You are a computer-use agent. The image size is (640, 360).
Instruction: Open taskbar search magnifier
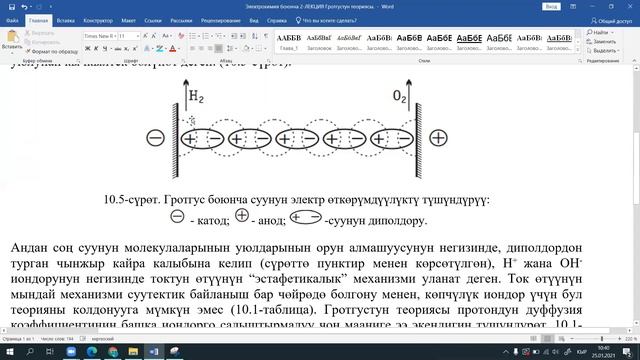click(29, 351)
